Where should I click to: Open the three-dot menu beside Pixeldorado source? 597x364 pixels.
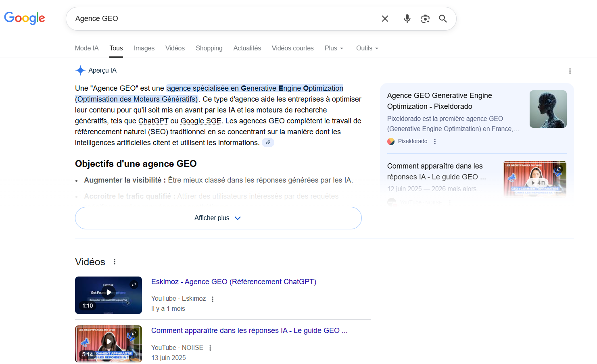coord(435,141)
